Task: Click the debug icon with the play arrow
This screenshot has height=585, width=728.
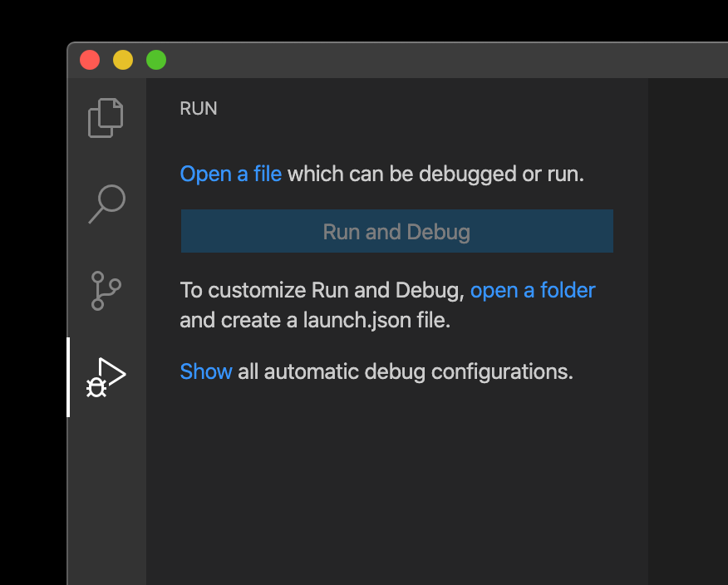Action: pyautogui.click(x=106, y=376)
